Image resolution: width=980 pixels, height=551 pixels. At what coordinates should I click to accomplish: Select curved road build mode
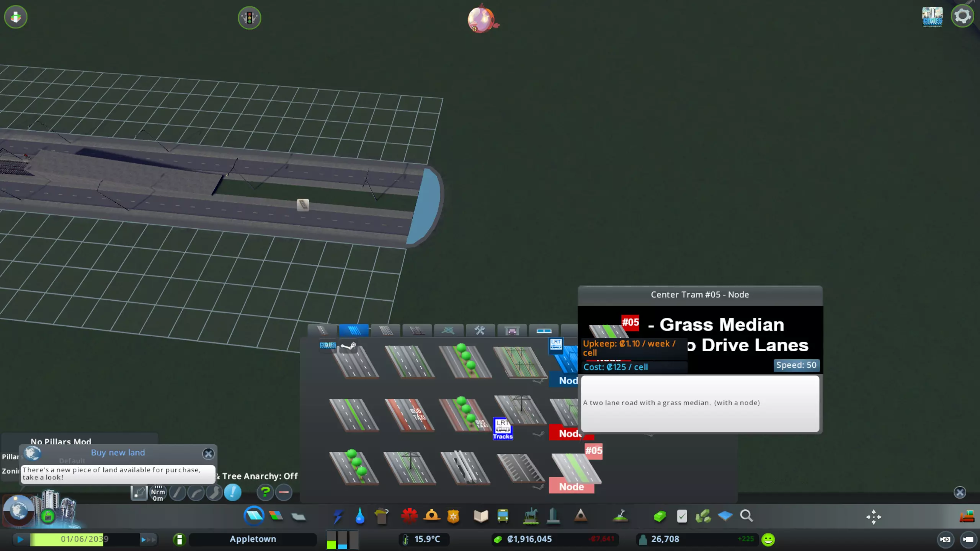point(196,492)
